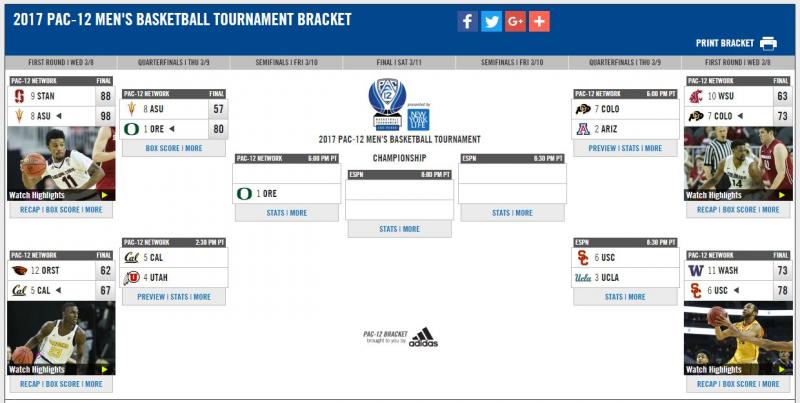Play WSU vs Colorado highlights video
The image size is (800, 403).
pyautogui.click(x=738, y=164)
